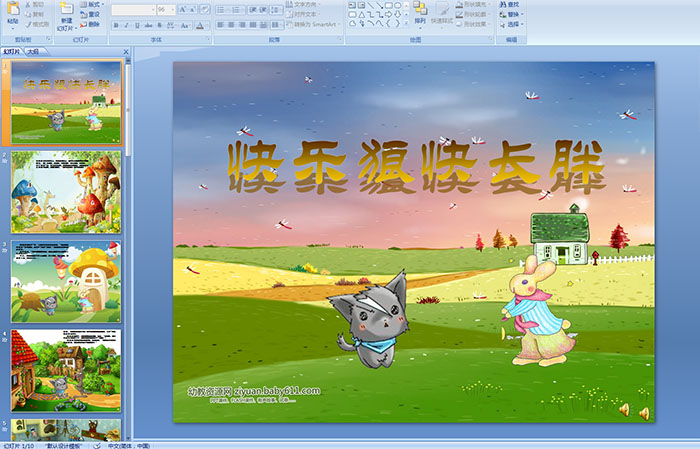700x449 pixels.
Task: Select the Right Arrow block shape
Action: (x=388, y=15)
